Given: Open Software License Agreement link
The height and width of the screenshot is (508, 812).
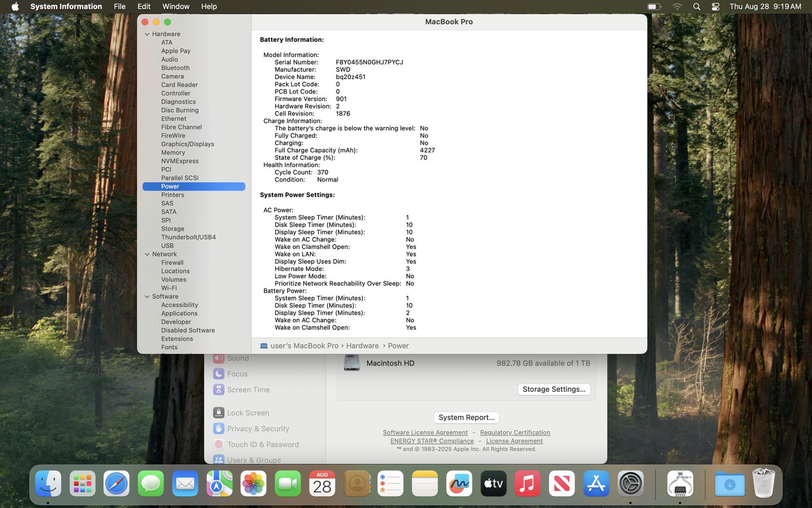Looking at the screenshot, I should tap(425, 432).
